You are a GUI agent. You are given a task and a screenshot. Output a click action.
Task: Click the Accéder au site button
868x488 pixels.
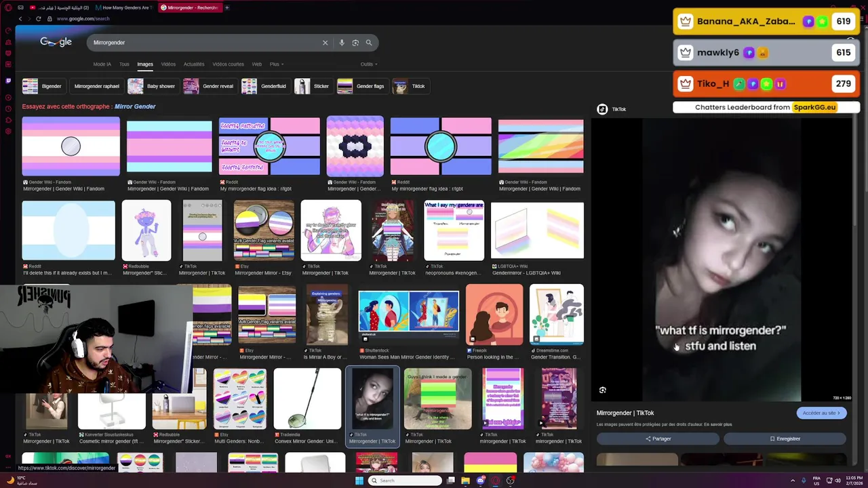click(821, 413)
